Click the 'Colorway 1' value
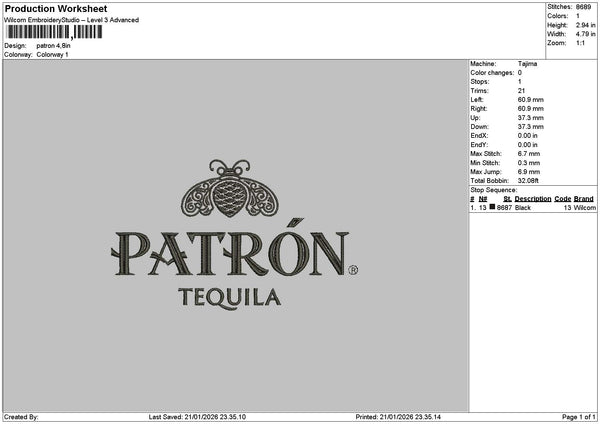This screenshot has height=424, width=600. 52,55
